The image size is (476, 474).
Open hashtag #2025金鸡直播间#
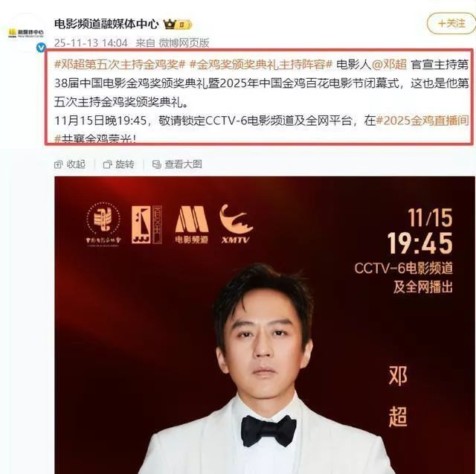[x=422, y=121]
